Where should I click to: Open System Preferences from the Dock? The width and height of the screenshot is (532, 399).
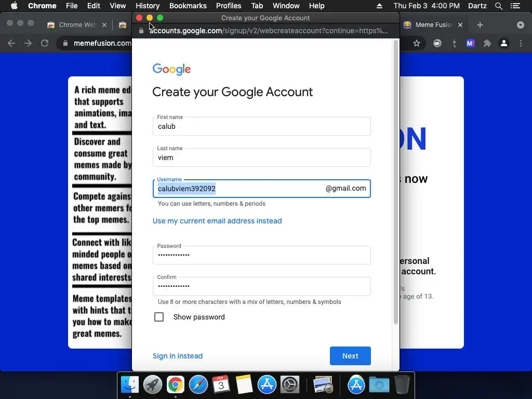point(289,384)
